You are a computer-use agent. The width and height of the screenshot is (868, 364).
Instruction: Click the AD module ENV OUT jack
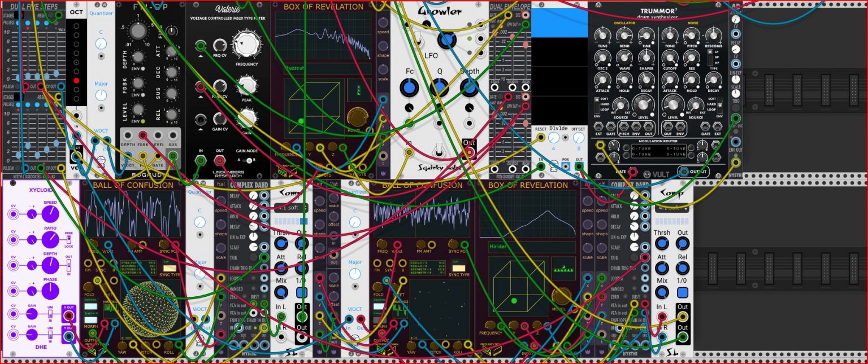coord(735,162)
